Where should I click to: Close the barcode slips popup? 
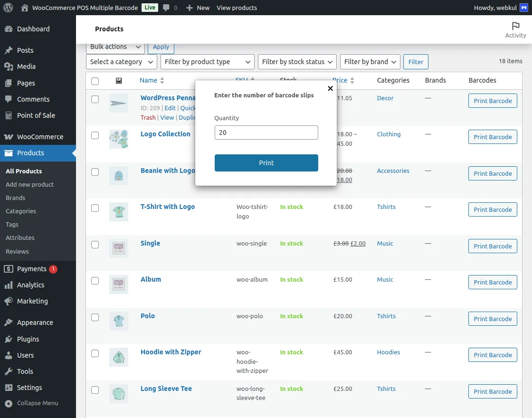330,88
